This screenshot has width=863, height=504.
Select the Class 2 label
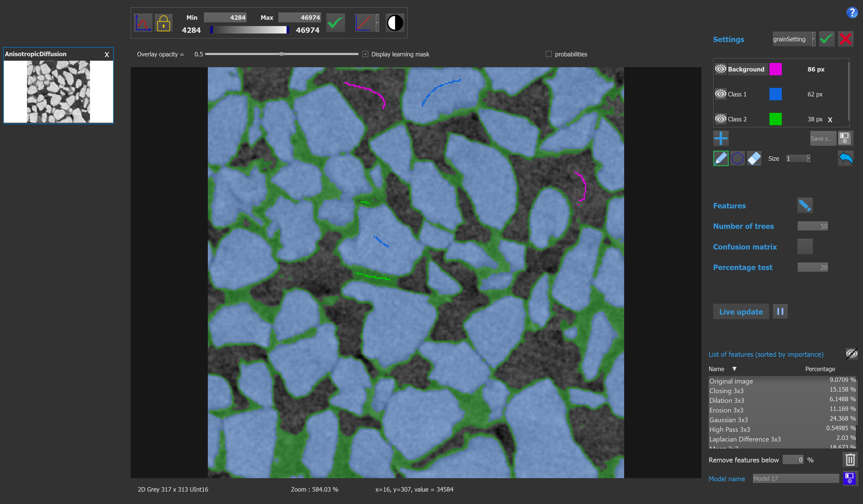pyautogui.click(x=737, y=119)
